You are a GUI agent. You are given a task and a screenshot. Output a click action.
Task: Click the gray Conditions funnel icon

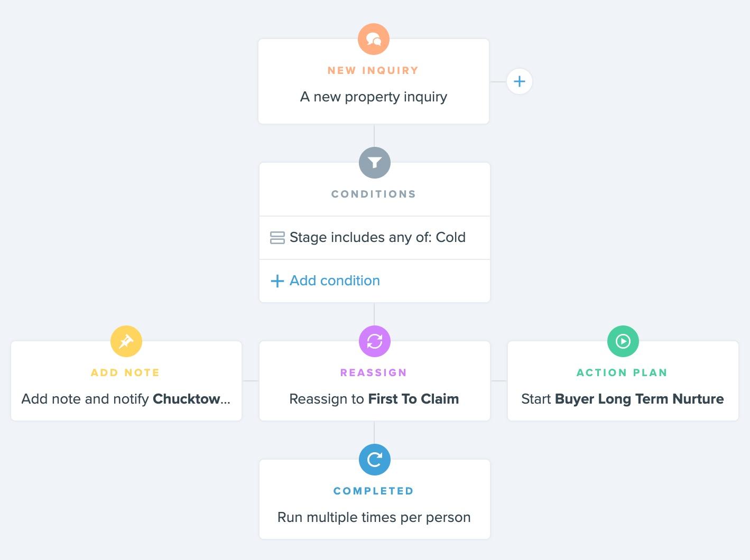point(375,163)
